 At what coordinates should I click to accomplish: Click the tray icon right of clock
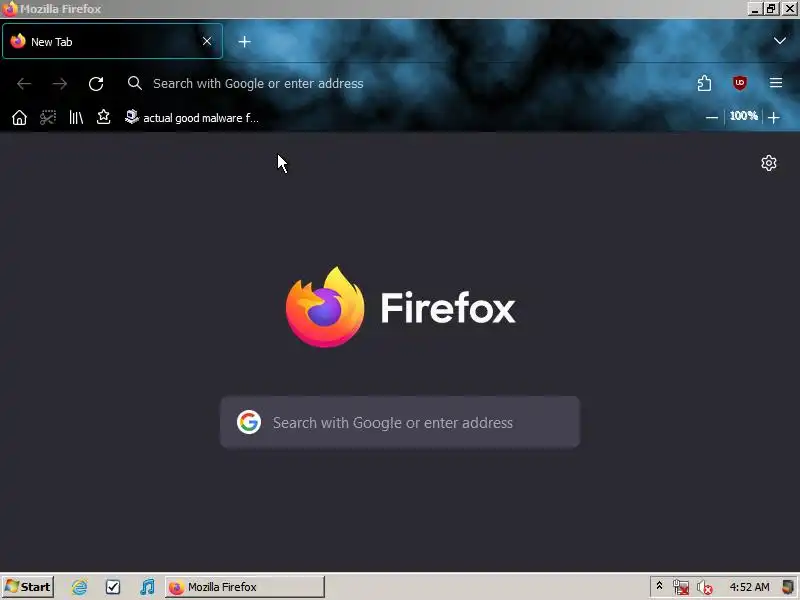(x=788, y=587)
